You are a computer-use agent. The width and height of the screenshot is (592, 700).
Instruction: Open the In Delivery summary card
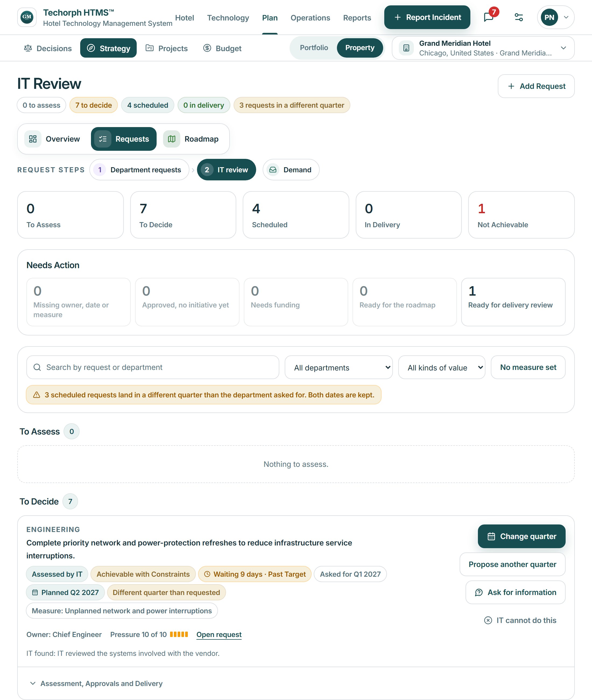coord(408,215)
